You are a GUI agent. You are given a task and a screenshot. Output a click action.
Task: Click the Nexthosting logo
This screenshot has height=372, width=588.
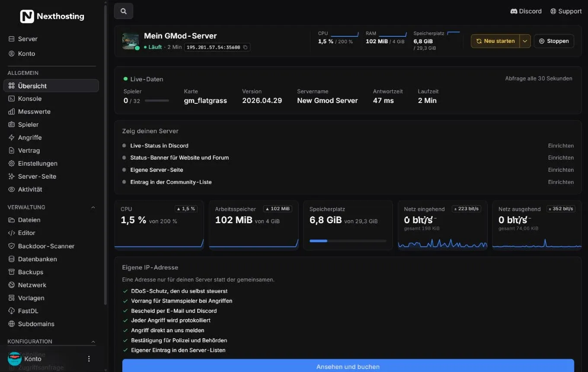click(52, 16)
